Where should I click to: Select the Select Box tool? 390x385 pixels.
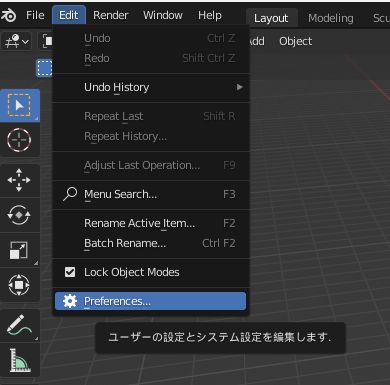19,106
